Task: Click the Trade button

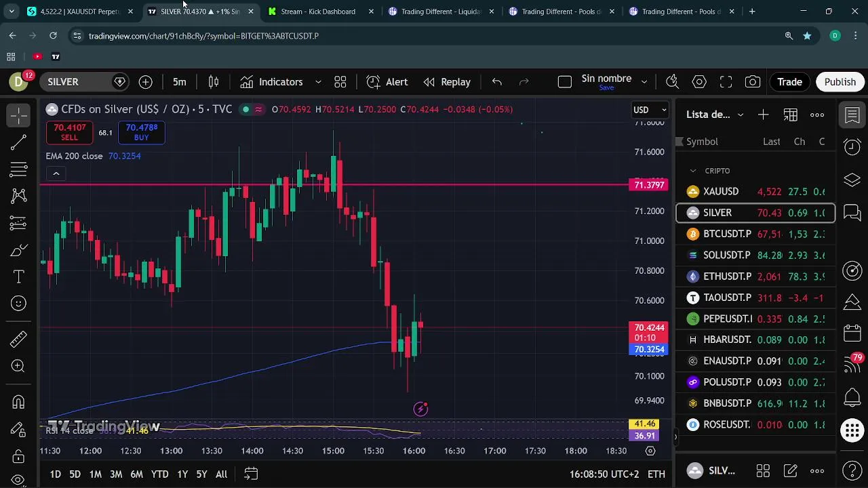Action: tap(789, 82)
